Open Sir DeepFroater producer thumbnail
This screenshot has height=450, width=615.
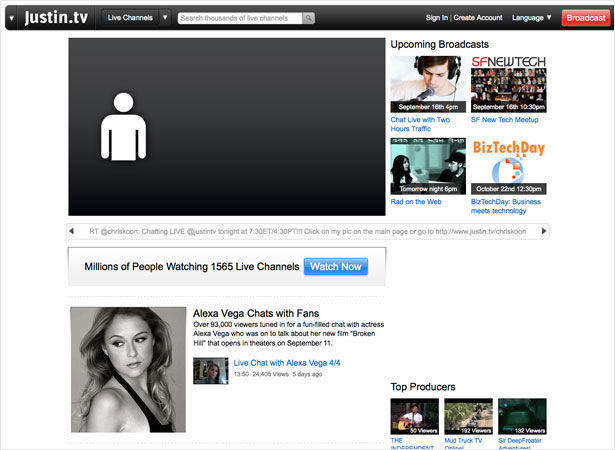point(522,416)
